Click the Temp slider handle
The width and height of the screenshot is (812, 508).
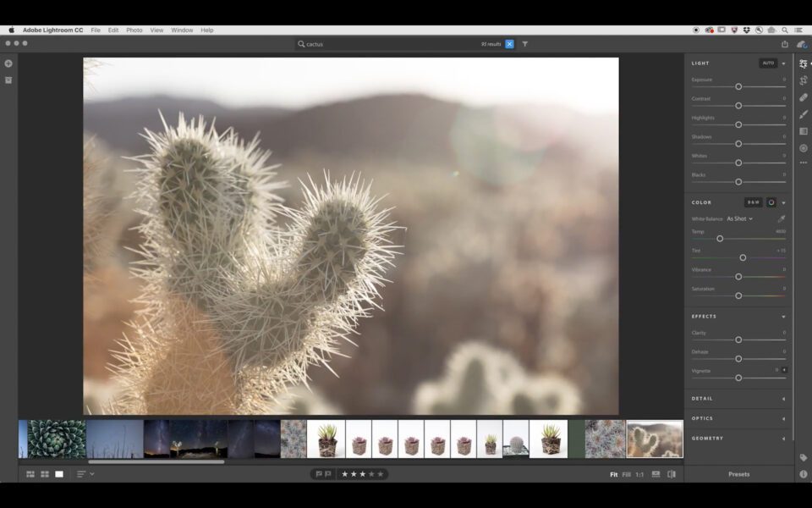point(720,239)
